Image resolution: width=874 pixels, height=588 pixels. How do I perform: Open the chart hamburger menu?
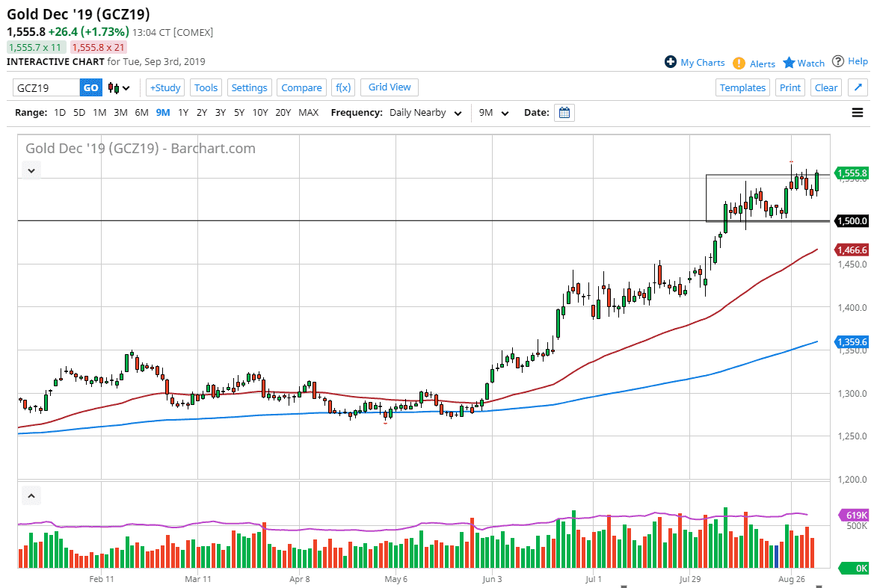[857, 112]
